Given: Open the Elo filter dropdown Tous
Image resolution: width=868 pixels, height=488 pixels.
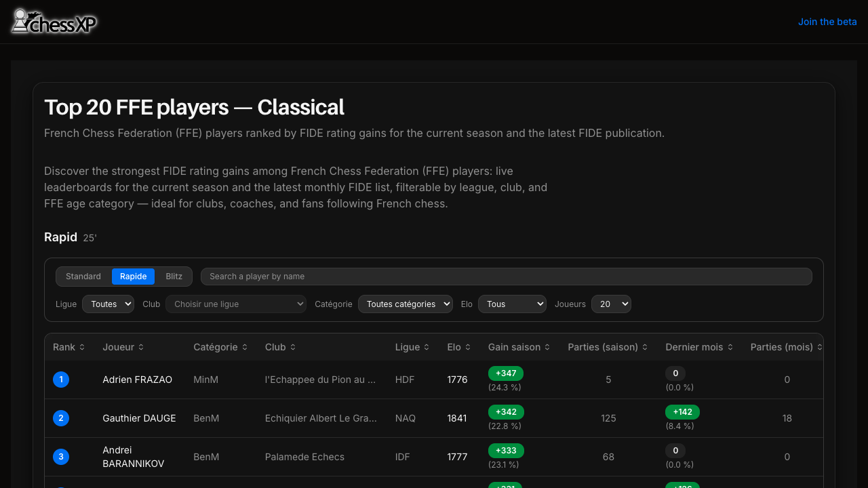Looking at the screenshot, I should [512, 304].
